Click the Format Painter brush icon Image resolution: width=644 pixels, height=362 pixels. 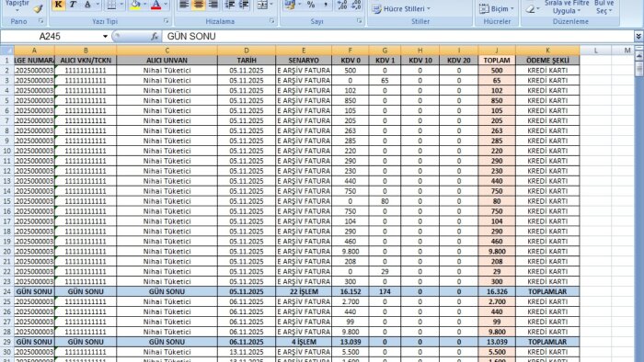pyautogui.click(x=39, y=8)
